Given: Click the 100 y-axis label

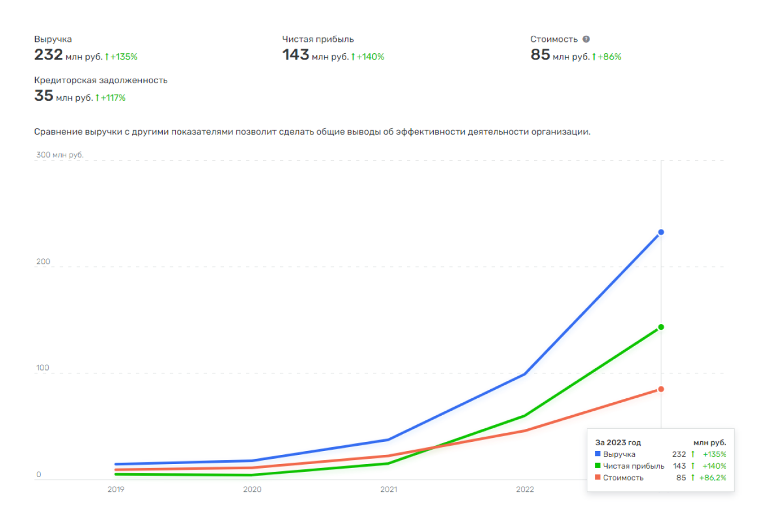Looking at the screenshot, I should [x=43, y=368].
